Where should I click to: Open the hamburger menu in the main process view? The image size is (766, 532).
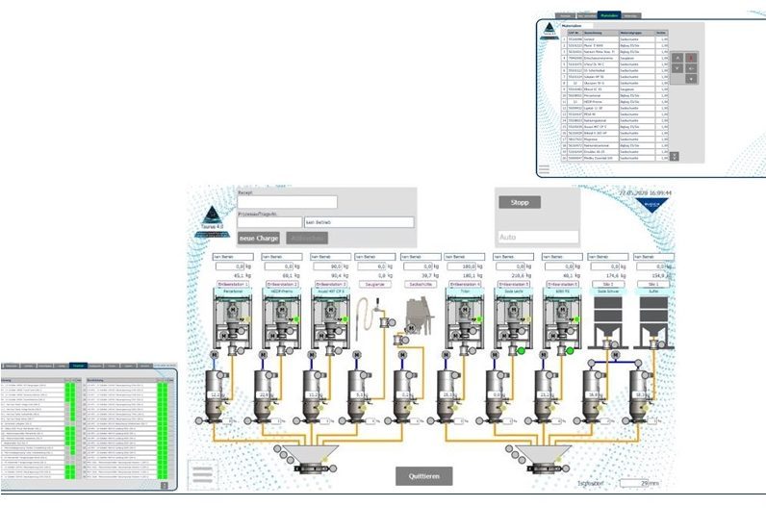click(x=203, y=474)
